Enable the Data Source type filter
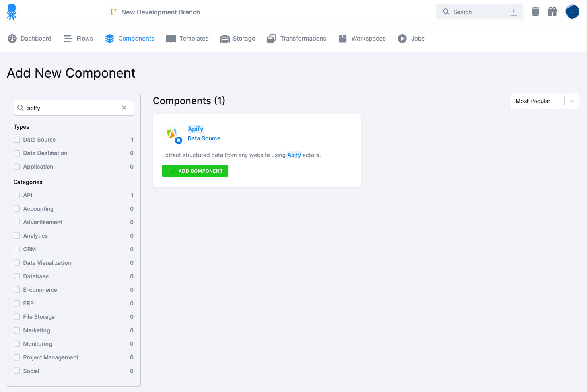 17,140
